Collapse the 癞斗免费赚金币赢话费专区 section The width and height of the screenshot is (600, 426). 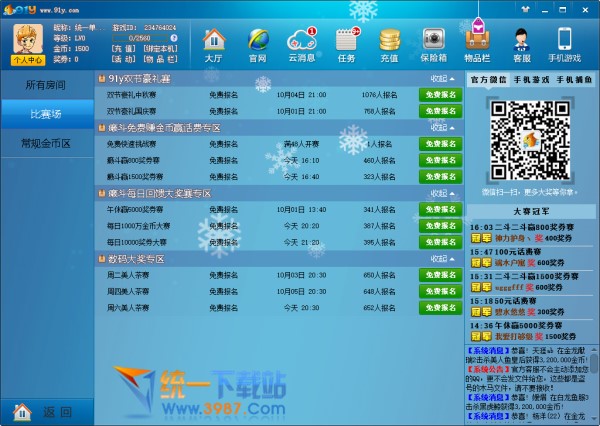pyautogui.click(x=442, y=128)
